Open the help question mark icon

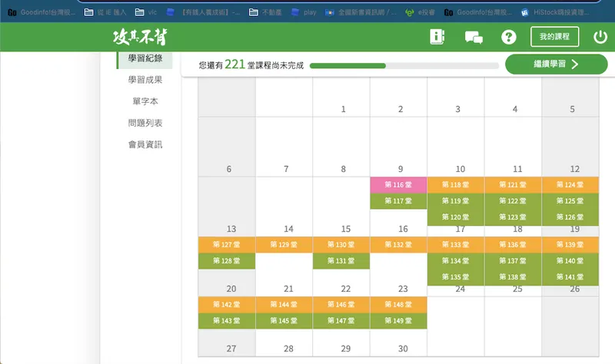click(509, 37)
